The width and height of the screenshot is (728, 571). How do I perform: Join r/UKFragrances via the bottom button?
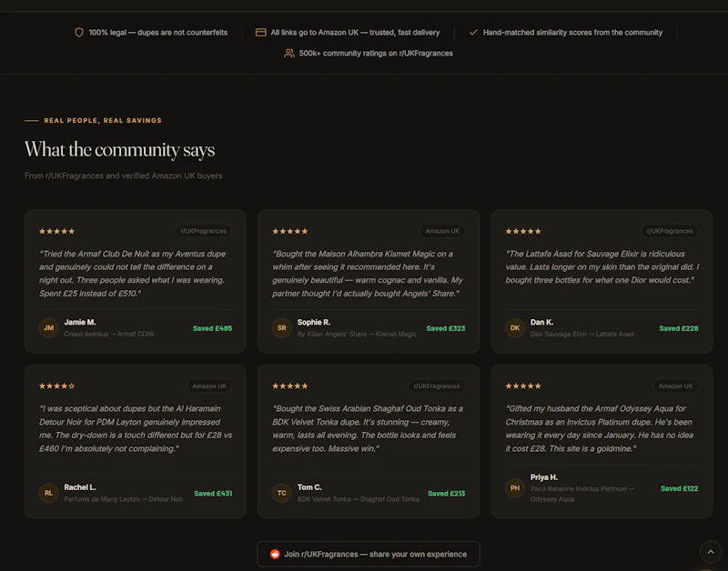(x=369, y=555)
